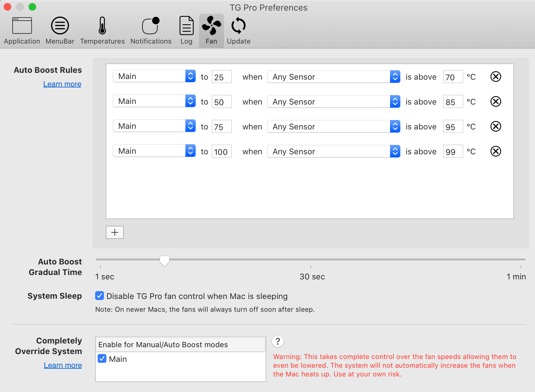Open Learn more under Completely Override System
The height and width of the screenshot is (392, 535).
click(63, 365)
